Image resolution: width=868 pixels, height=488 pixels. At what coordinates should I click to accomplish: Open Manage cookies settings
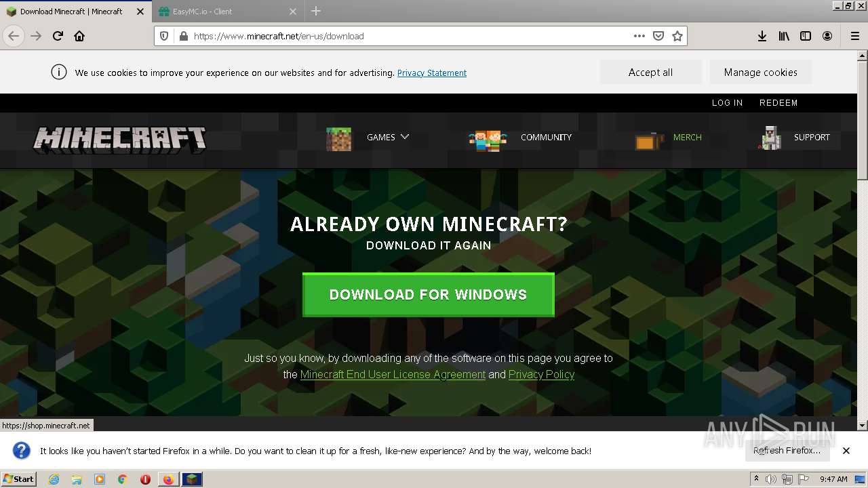760,72
